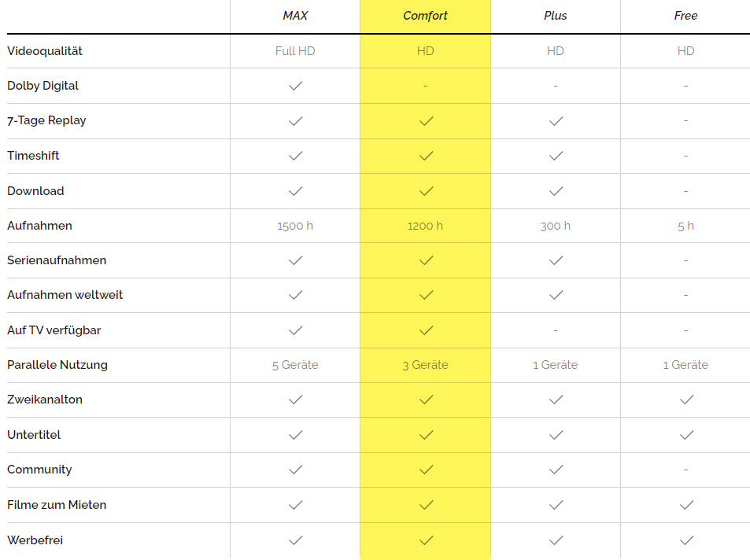This screenshot has height=560, width=750.
Task: Click the Dolby Digital checkmark under MAX
Action: pos(295,86)
